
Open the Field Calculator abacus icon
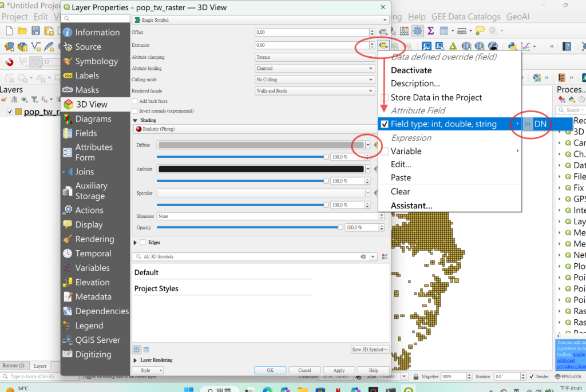point(404,31)
